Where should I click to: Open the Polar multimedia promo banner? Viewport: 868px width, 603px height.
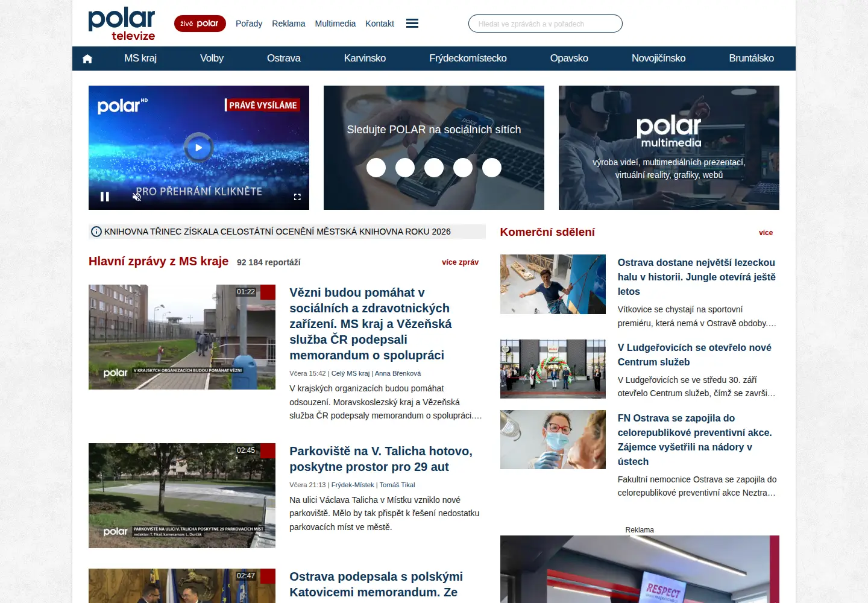point(669,148)
